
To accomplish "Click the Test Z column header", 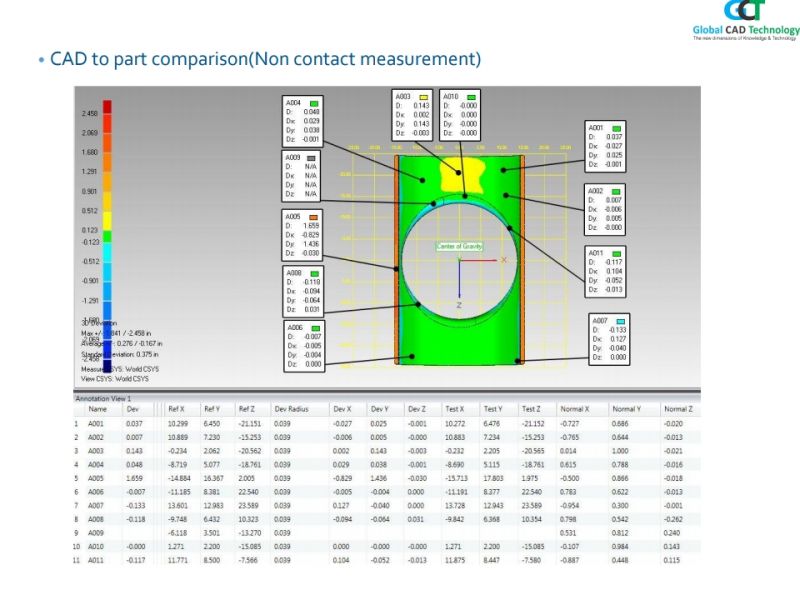I will tap(531, 409).
